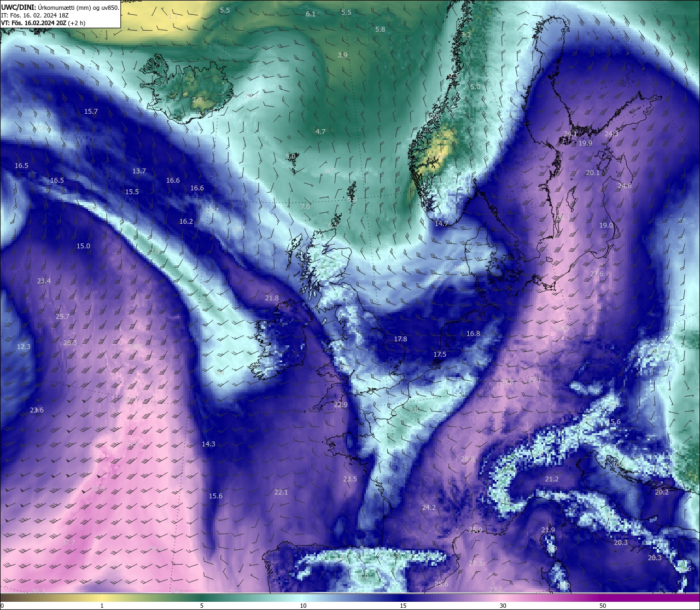Click the map value "24.2"
This screenshot has height=610, width=700.
point(429,508)
